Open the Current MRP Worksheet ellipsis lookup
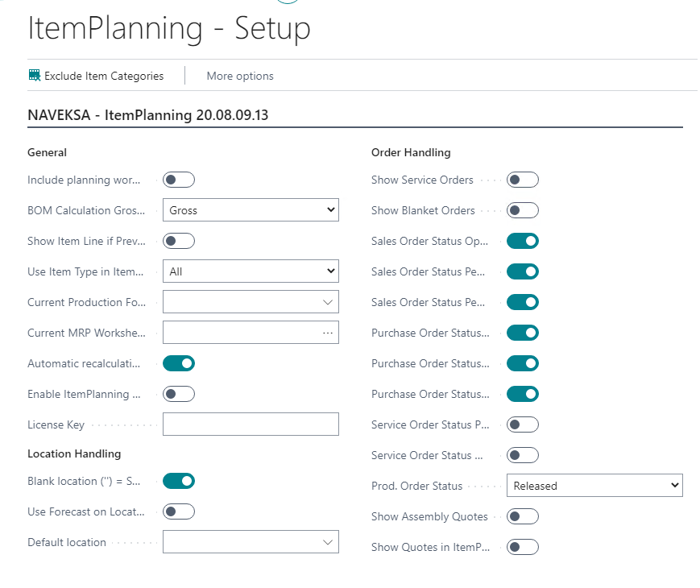 (x=328, y=332)
